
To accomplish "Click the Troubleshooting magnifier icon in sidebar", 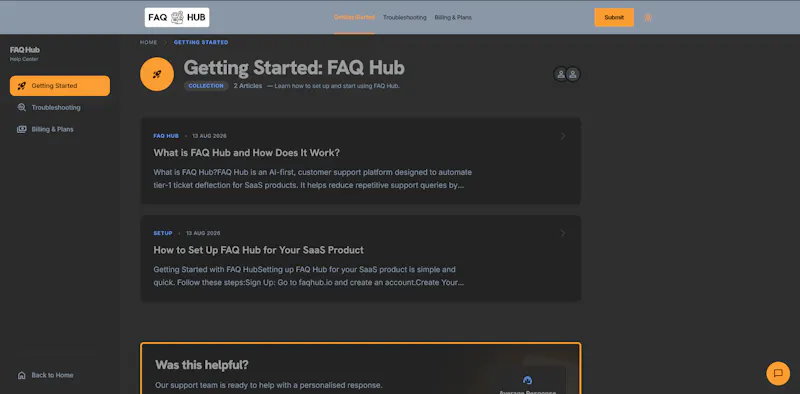I will point(21,108).
